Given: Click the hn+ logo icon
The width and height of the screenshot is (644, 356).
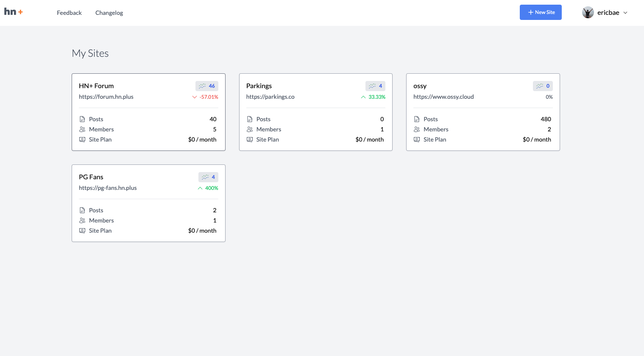Looking at the screenshot, I should (14, 12).
